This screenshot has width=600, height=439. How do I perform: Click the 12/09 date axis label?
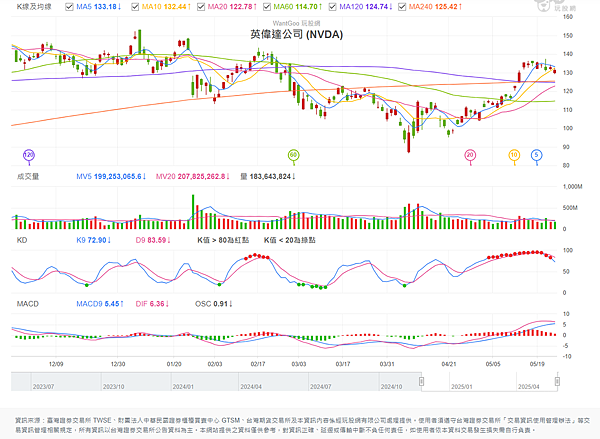56,364
